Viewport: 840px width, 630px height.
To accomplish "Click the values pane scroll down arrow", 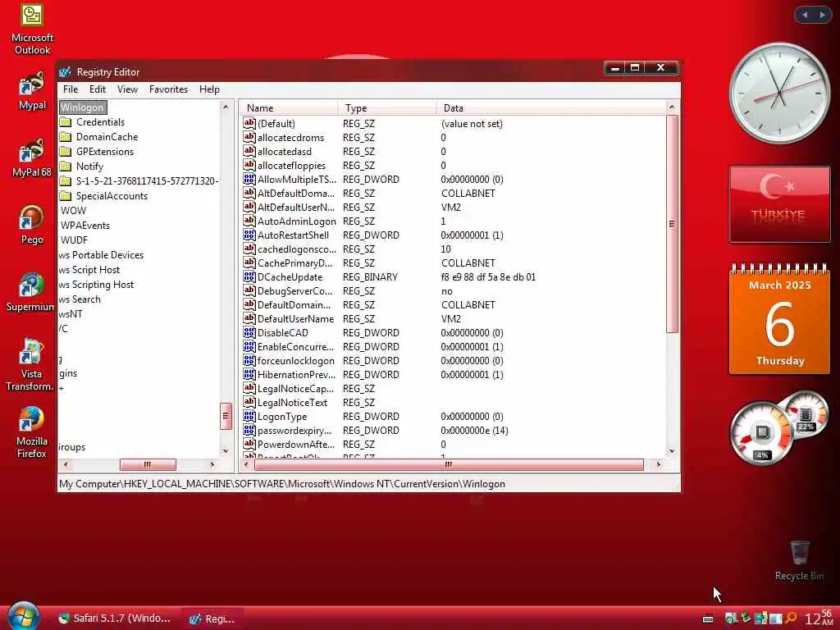I will coord(672,451).
